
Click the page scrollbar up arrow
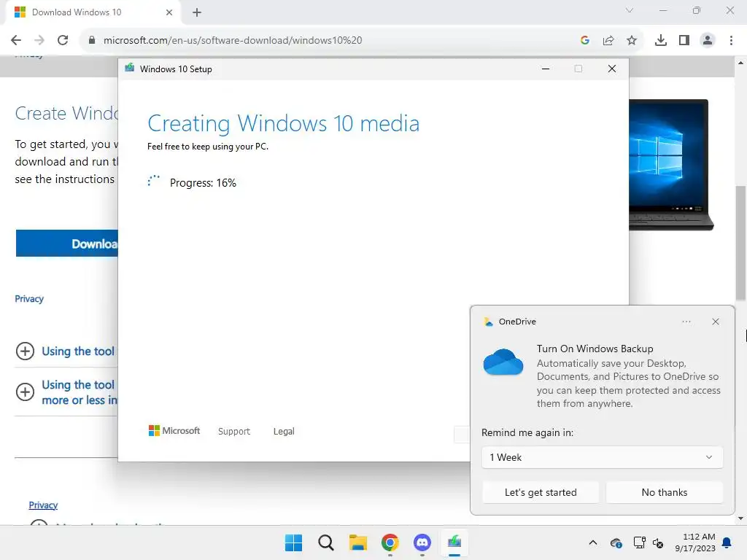(741, 63)
